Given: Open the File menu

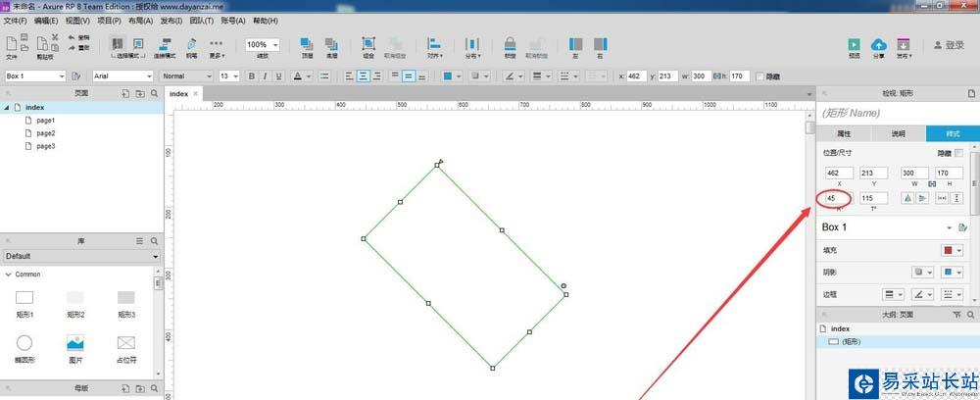Looking at the screenshot, I should click(x=15, y=21).
